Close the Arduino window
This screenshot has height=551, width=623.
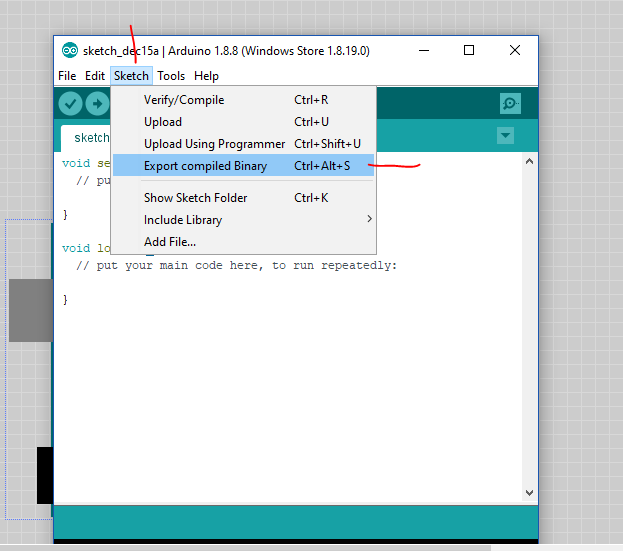pyautogui.click(x=515, y=50)
